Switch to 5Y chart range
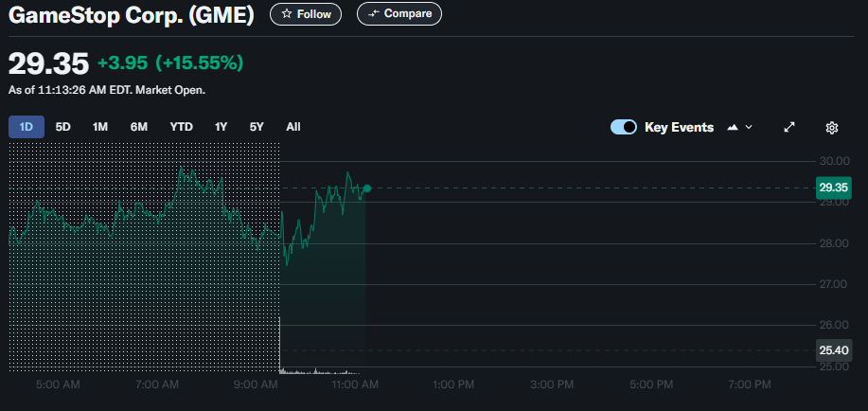Viewport: 868px width, 411px height. 257,127
